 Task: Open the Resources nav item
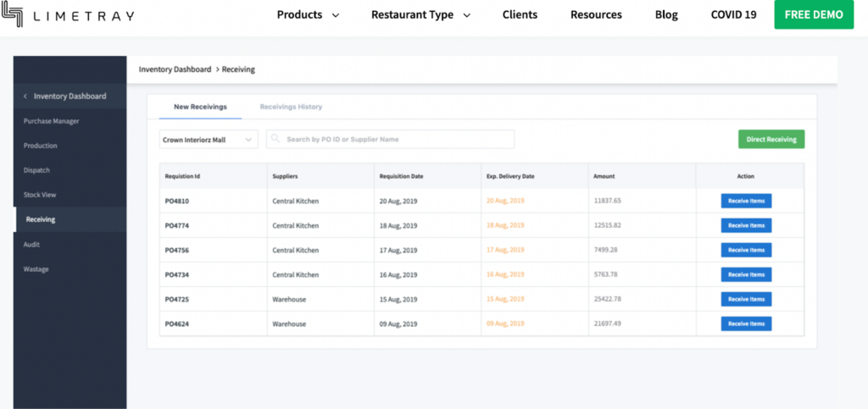point(596,15)
